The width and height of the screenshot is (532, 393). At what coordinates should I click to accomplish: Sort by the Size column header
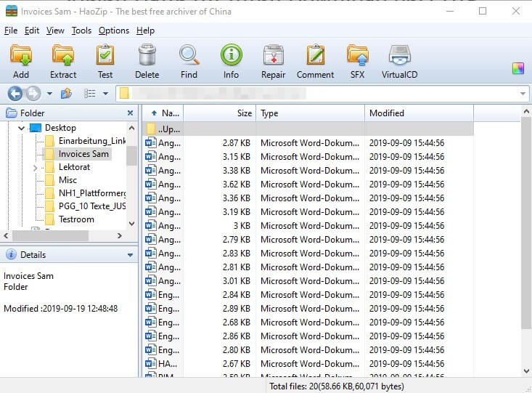pos(219,113)
